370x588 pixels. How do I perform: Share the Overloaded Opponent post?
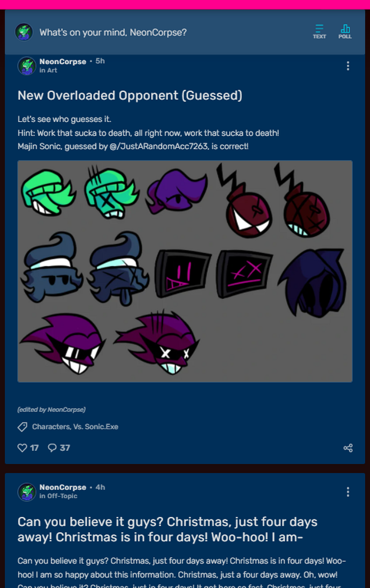[348, 448]
